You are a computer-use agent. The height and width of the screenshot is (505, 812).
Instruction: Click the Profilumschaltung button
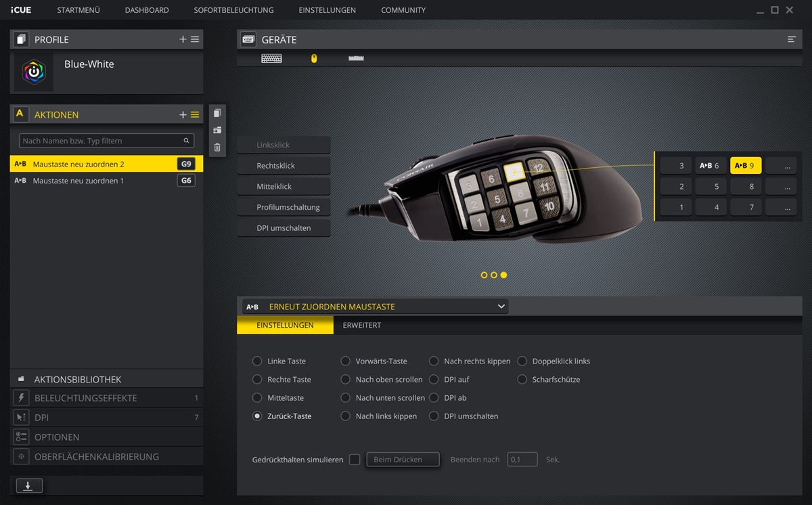coord(284,207)
